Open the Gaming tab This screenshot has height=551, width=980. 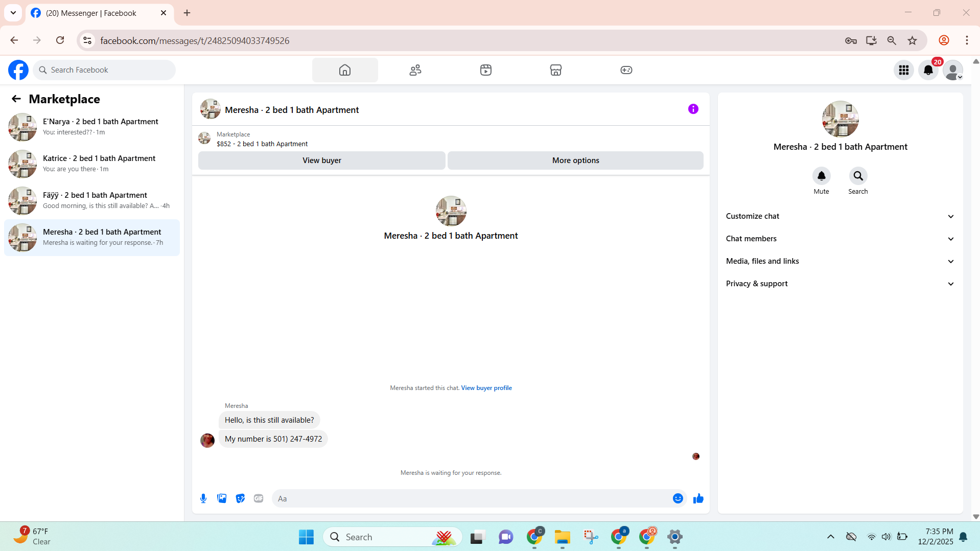[x=626, y=70]
